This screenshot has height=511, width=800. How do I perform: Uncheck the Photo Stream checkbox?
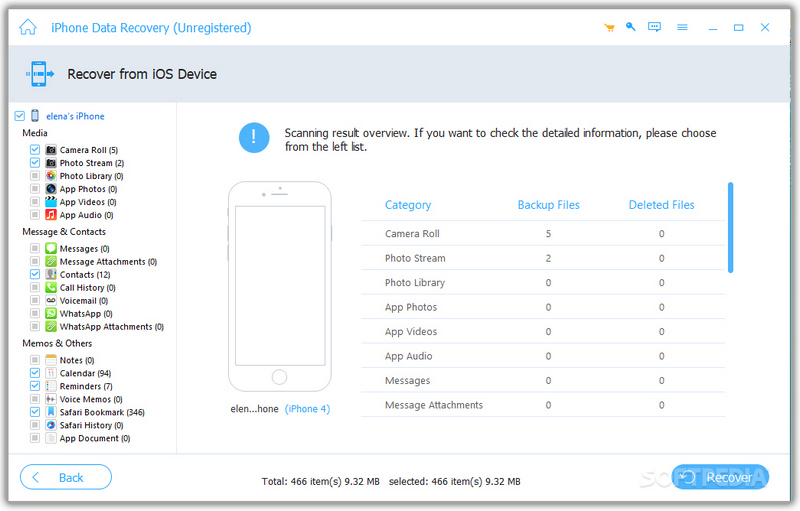coord(35,163)
